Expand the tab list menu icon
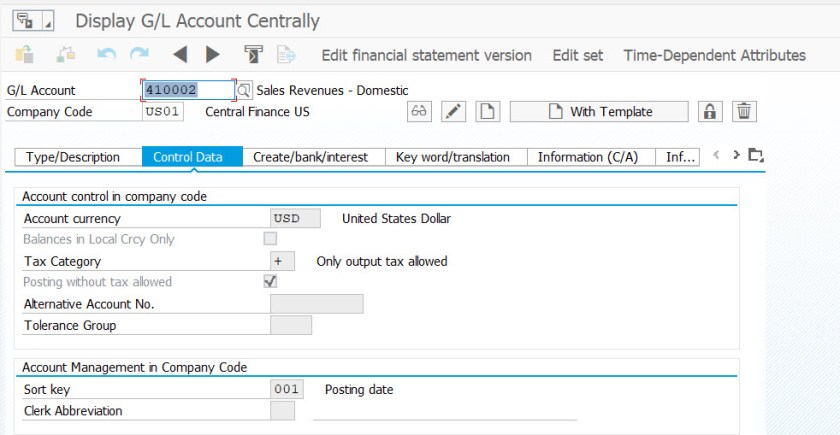The width and height of the screenshot is (840, 435). 755,155
